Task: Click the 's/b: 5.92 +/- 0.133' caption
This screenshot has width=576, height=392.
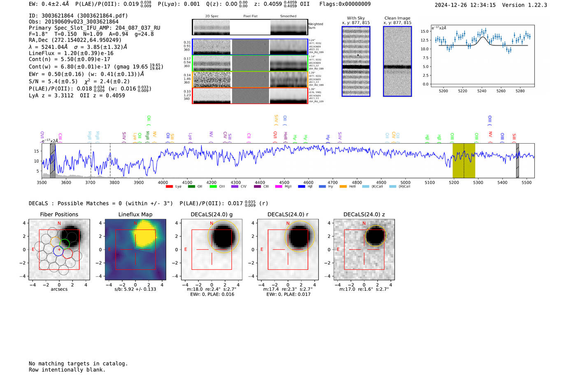Action: click(x=135, y=289)
